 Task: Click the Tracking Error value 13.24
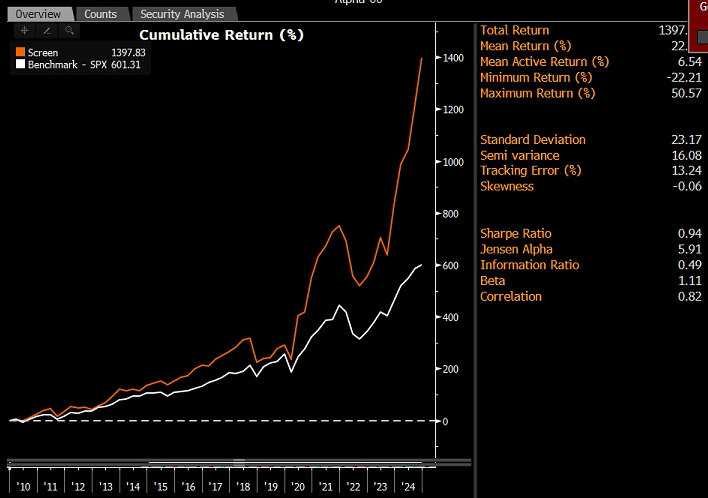click(686, 171)
